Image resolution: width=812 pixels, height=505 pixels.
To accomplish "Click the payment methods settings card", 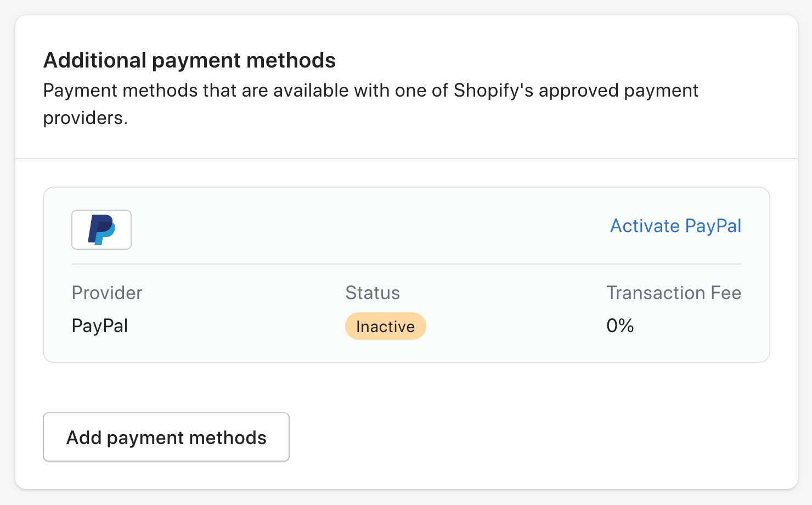I will coord(406,252).
